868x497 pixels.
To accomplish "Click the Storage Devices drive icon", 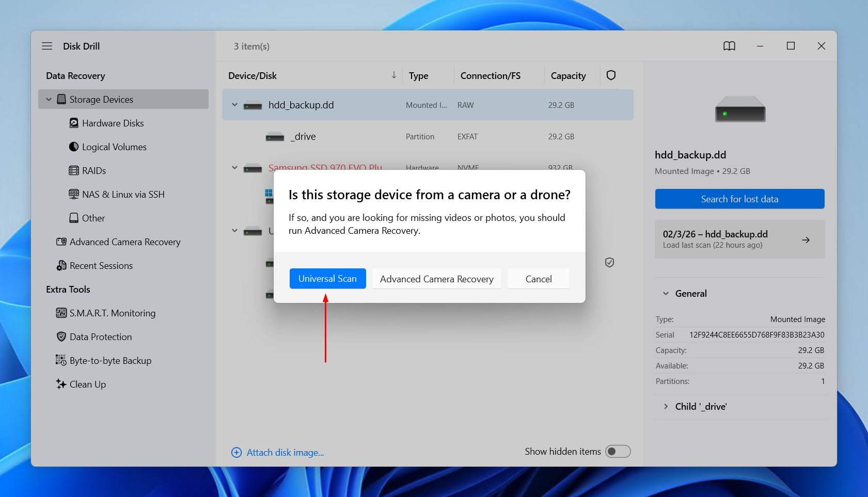I will click(61, 99).
